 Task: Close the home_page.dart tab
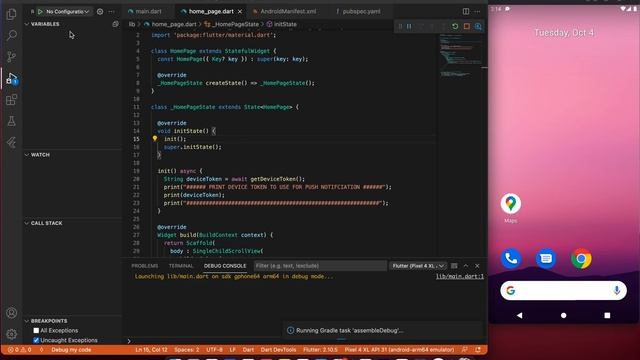[x=240, y=11]
